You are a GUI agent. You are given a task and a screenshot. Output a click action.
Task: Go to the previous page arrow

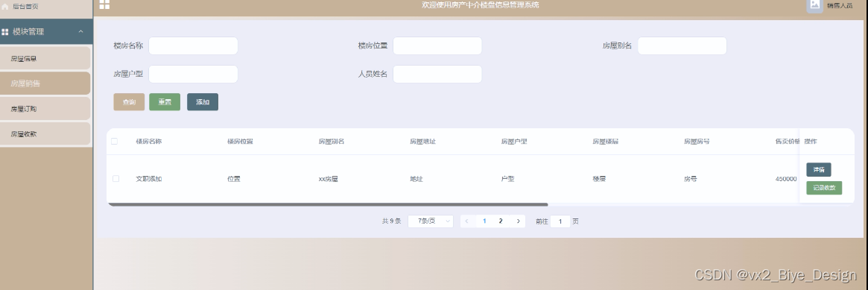467,221
